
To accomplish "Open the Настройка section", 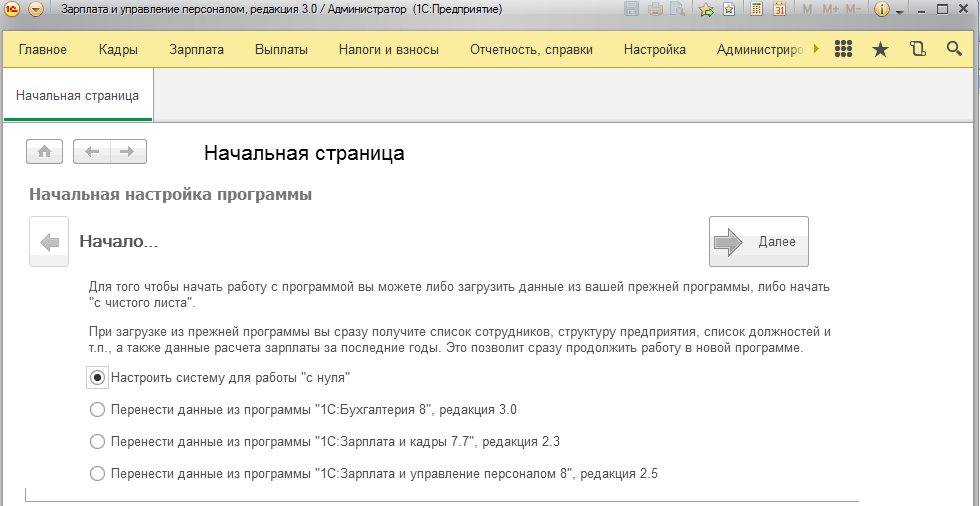I will (654, 49).
